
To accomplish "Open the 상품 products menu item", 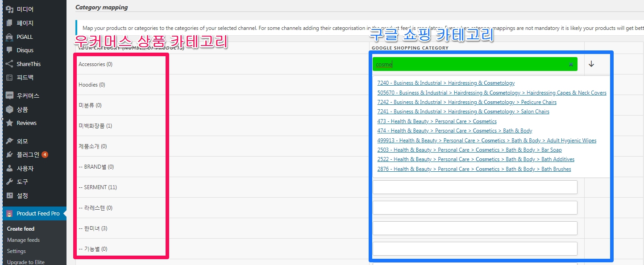I will click(22, 110).
